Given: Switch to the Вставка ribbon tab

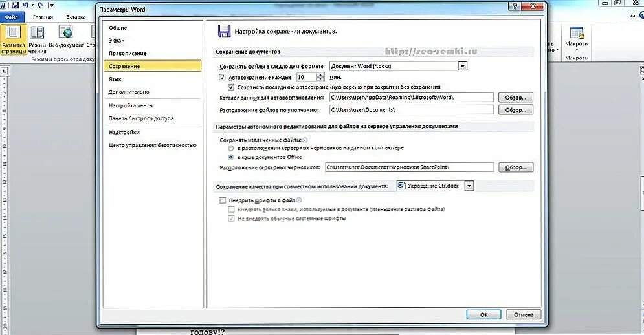Looking at the screenshot, I should [x=76, y=17].
